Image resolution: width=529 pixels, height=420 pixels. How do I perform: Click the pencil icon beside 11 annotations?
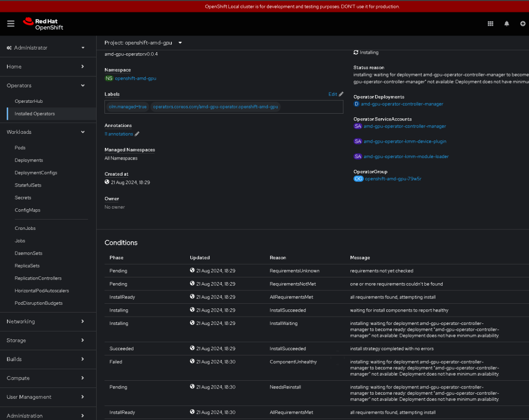click(x=137, y=134)
